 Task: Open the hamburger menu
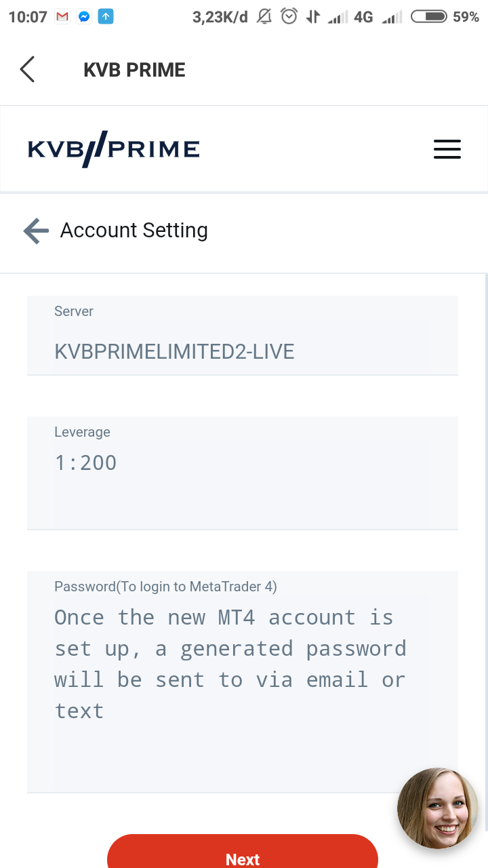pos(447,149)
